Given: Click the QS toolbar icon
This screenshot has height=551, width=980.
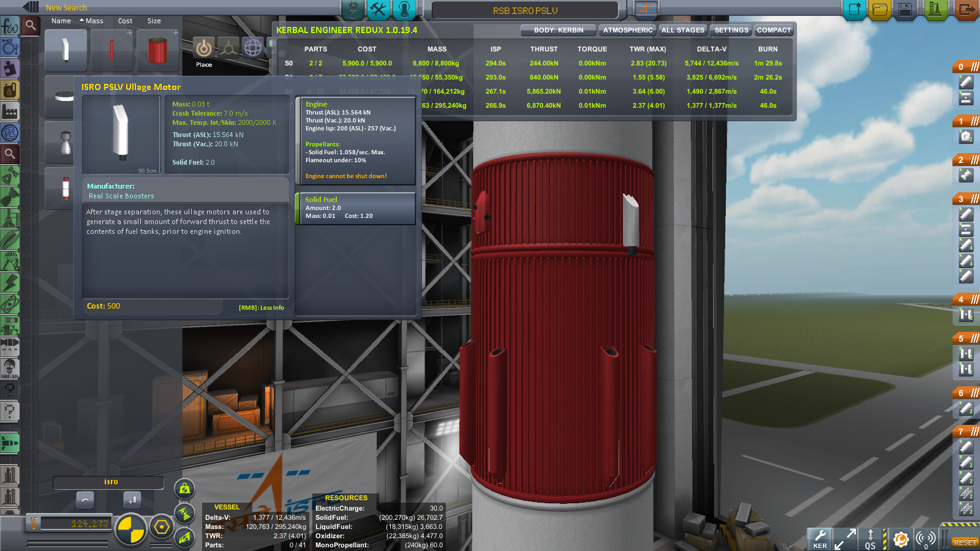Looking at the screenshot, I should point(870,539).
